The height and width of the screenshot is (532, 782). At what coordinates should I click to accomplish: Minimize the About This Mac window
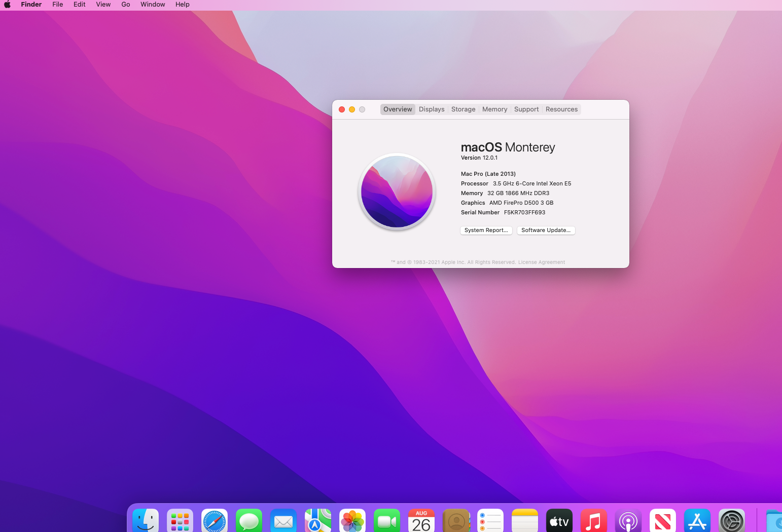click(x=352, y=109)
